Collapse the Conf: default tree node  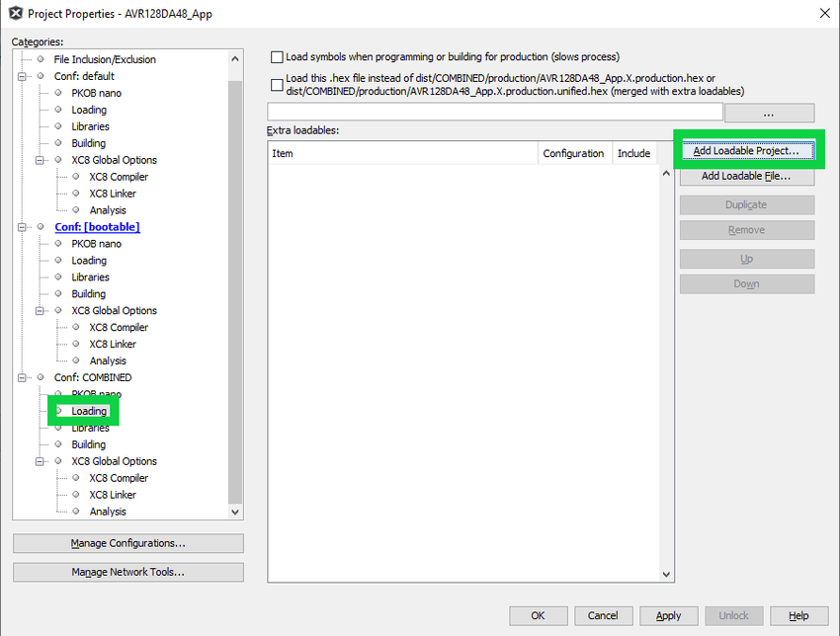23,76
